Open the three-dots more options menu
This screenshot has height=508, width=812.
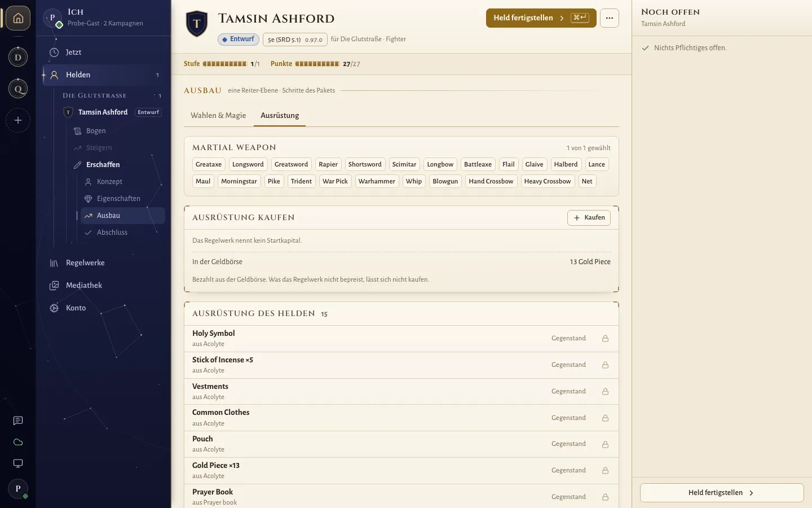(x=610, y=18)
